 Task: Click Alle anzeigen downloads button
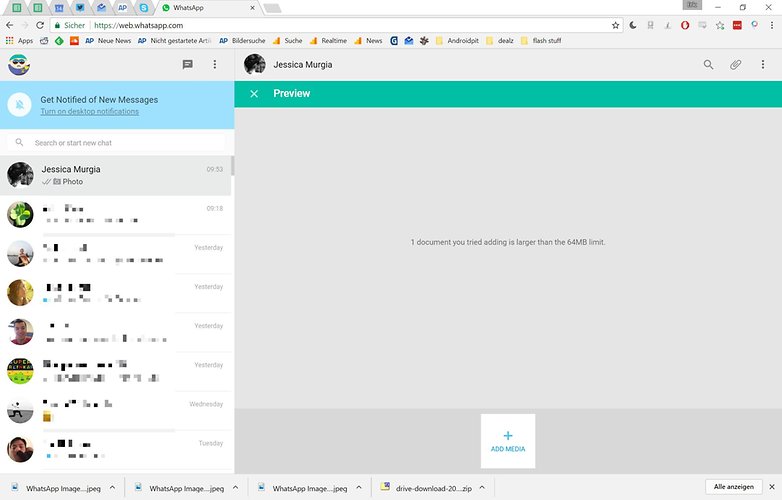coord(734,487)
